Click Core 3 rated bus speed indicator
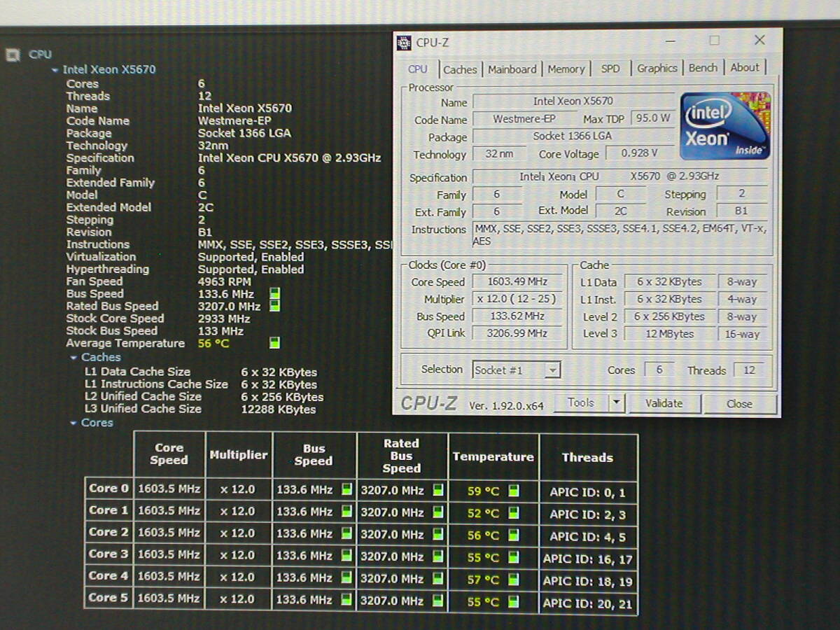 (x=438, y=556)
